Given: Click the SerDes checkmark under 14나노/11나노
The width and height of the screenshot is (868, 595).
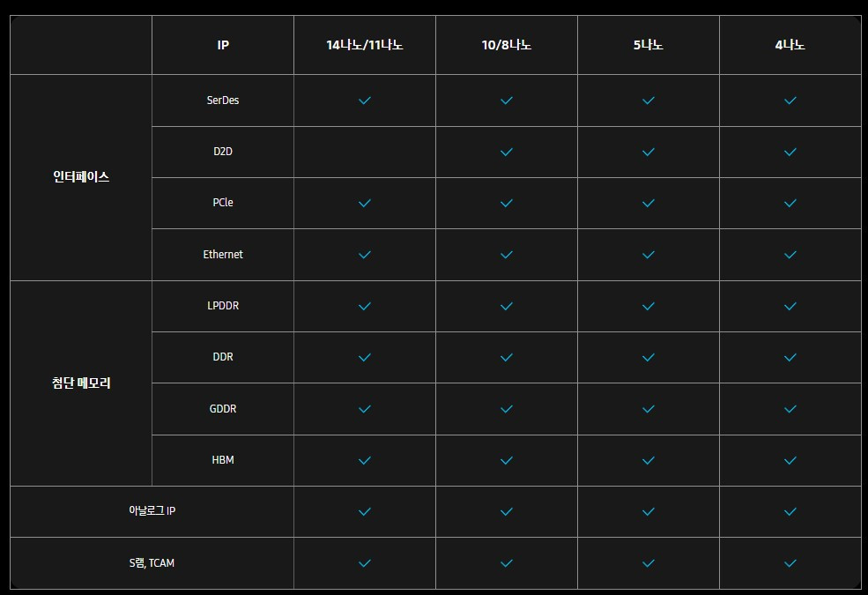Looking at the screenshot, I should click(365, 100).
